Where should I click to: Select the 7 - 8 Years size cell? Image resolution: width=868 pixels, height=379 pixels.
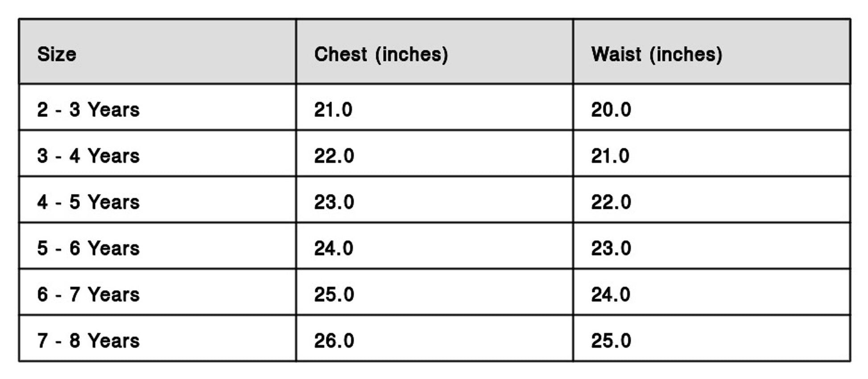coord(88,341)
